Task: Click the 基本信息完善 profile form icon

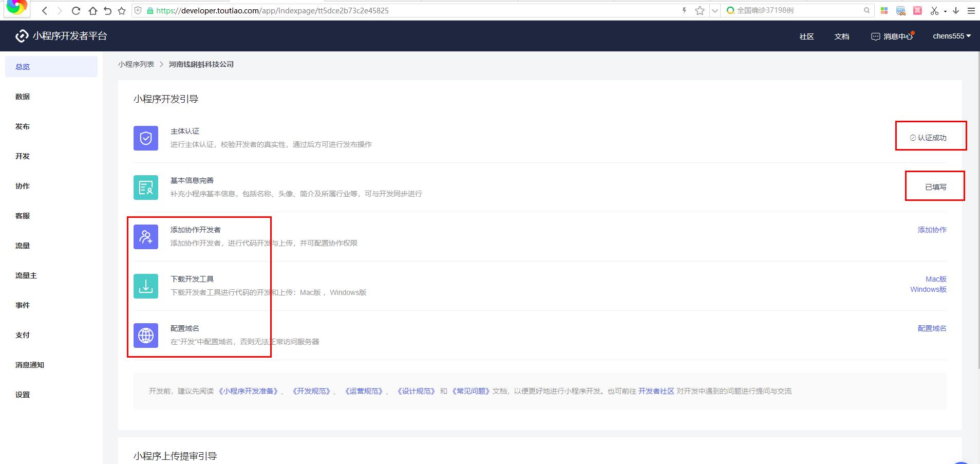Action: pyautogui.click(x=146, y=188)
